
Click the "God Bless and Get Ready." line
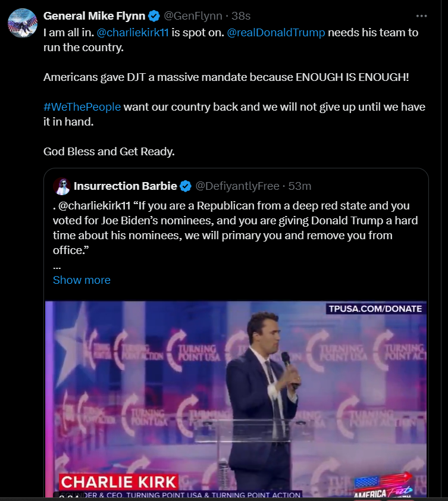click(109, 152)
